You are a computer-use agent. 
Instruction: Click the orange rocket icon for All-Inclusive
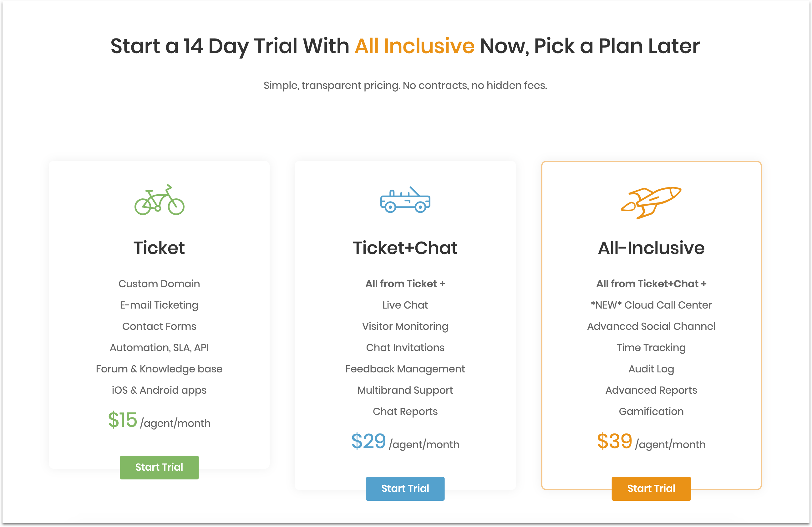[x=651, y=203]
